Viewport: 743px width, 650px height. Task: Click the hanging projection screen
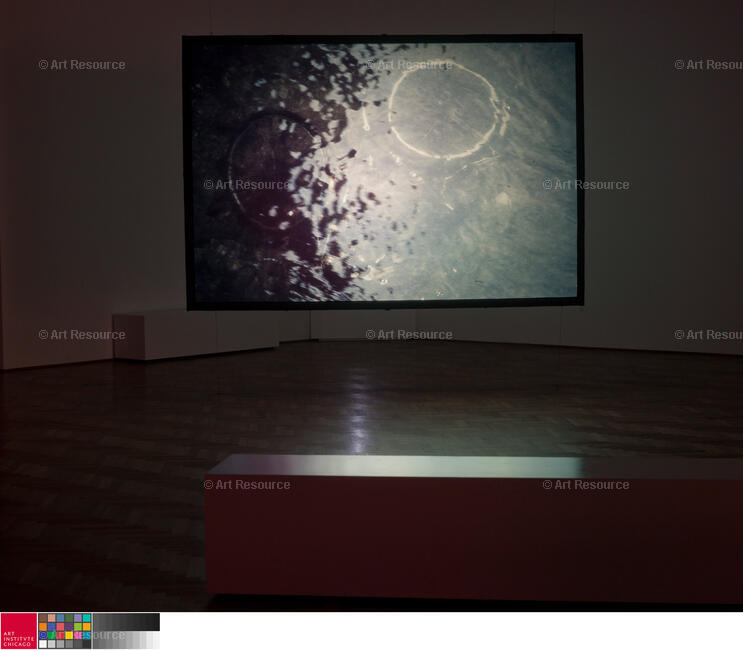click(x=383, y=172)
